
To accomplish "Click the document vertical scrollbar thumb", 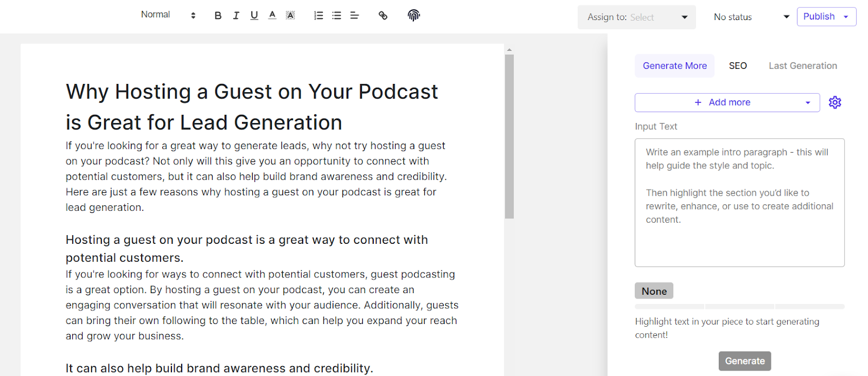I will pos(509,136).
